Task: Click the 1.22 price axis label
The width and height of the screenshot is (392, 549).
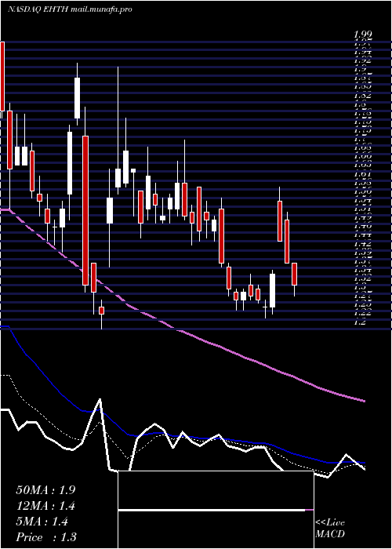Action: coord(362,313)
